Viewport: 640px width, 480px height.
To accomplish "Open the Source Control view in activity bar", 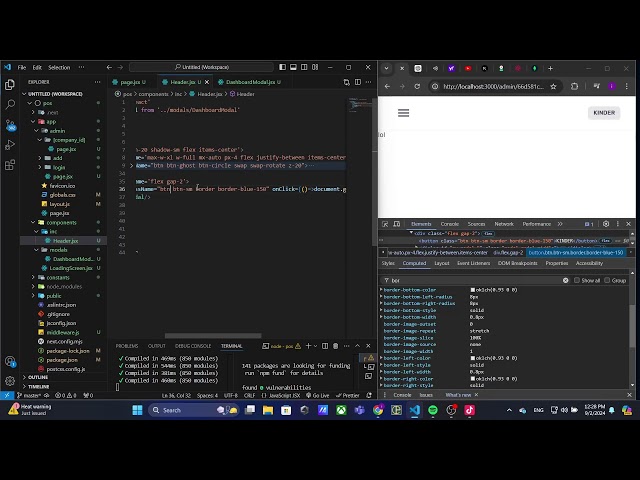I will (10, 124).
